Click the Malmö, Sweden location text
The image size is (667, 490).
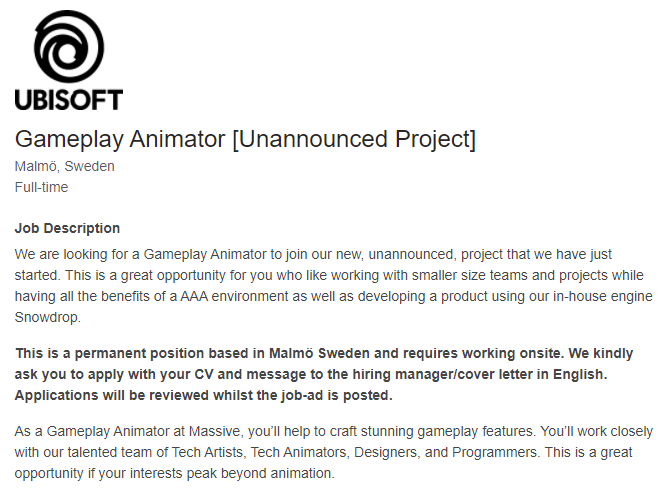65,166
